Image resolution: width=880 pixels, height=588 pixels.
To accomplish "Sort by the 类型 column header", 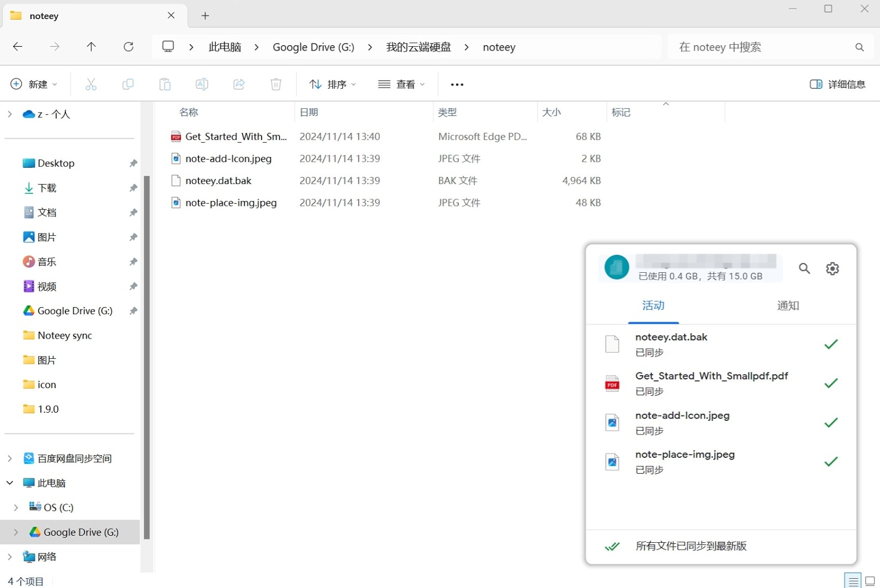I will [x=447, y=112].
